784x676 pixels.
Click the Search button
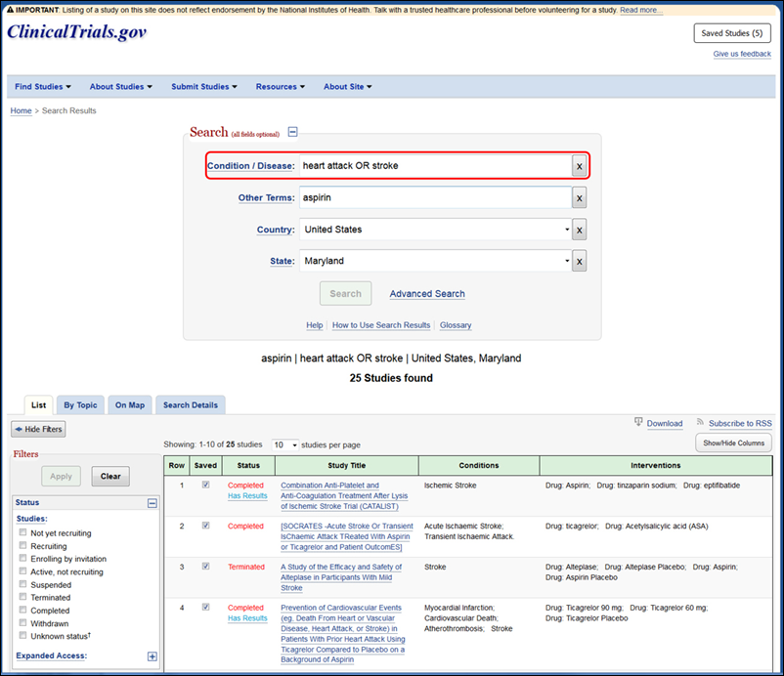(345, 294)
